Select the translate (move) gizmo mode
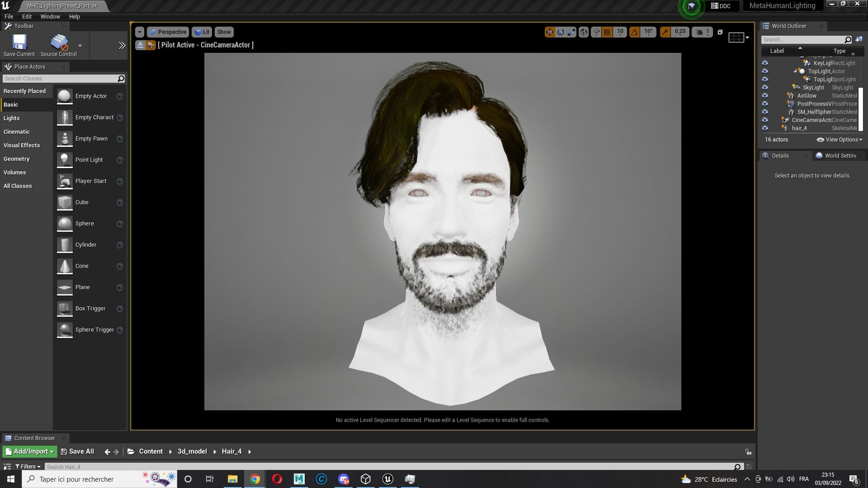This screenshot has width=868, height=488. 550,32
